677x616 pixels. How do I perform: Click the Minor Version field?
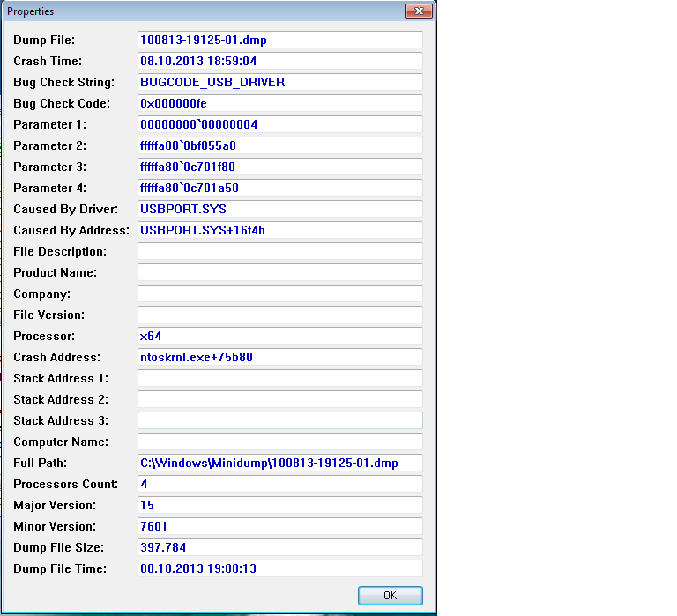(x=280, y=526)
